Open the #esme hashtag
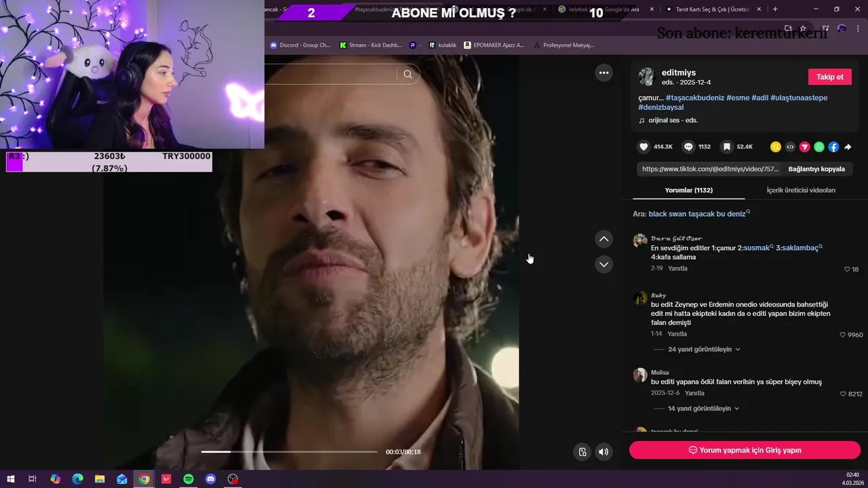The width and height of the screenshot is (868, 488). pos(738,98)
